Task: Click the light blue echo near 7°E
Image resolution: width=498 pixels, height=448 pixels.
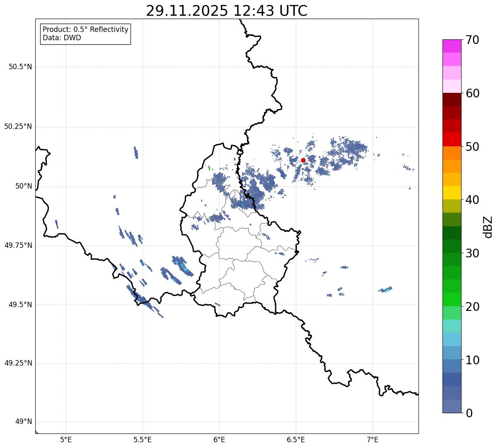Action: 386,289
